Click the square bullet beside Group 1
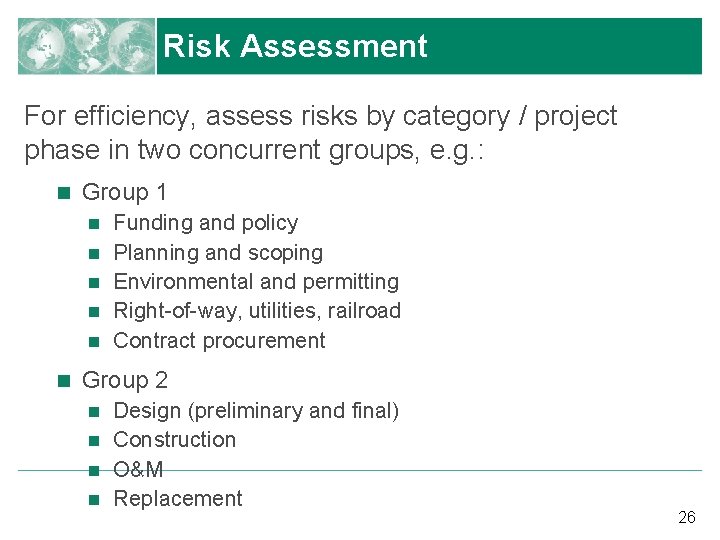 [x=64, y=193]
